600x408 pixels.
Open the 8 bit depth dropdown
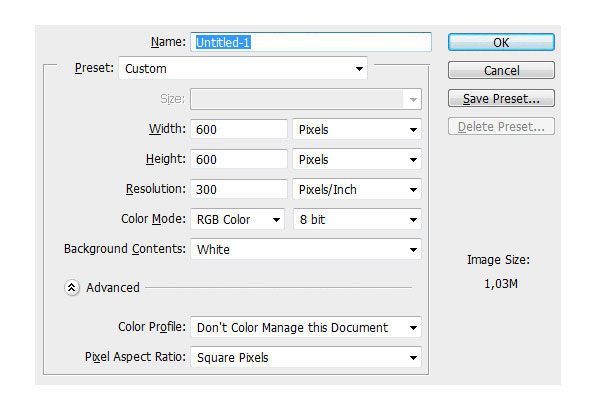pyautogui.click(x=357, y=219)
